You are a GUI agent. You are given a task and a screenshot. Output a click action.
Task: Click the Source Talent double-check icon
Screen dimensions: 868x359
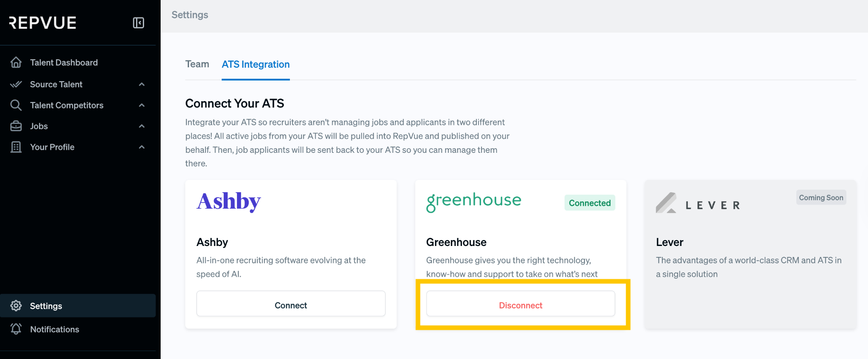[16, 84]
